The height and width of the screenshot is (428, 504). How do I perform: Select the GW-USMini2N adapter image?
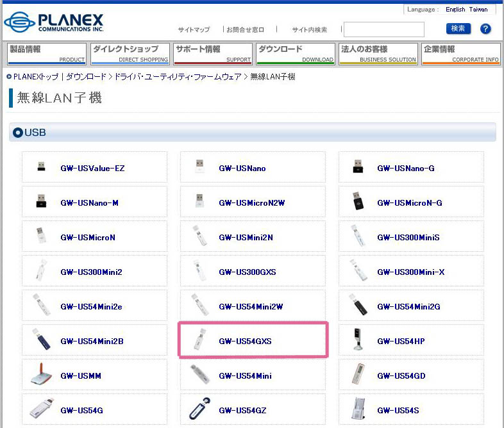(x=200, y=236)
